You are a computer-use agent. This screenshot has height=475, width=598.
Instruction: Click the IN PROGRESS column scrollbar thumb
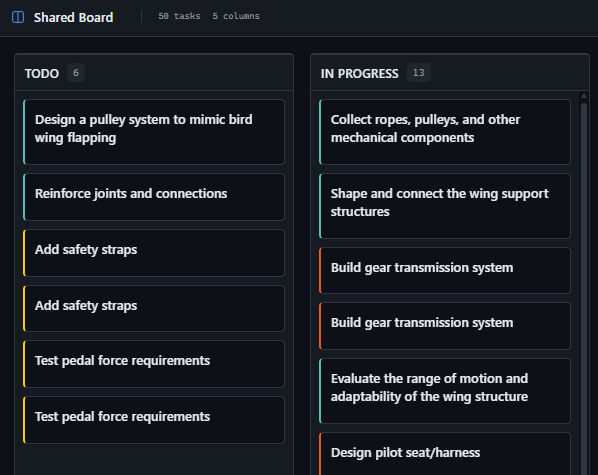pos(584,289)
